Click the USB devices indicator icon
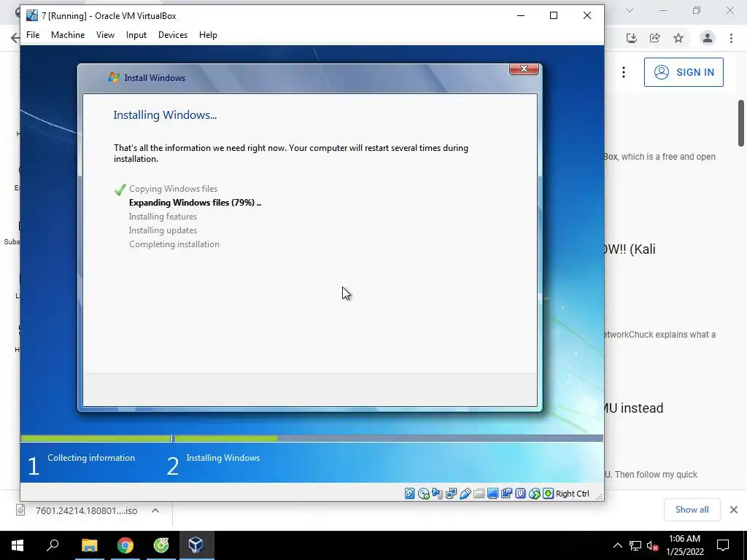 click(465, 494)
